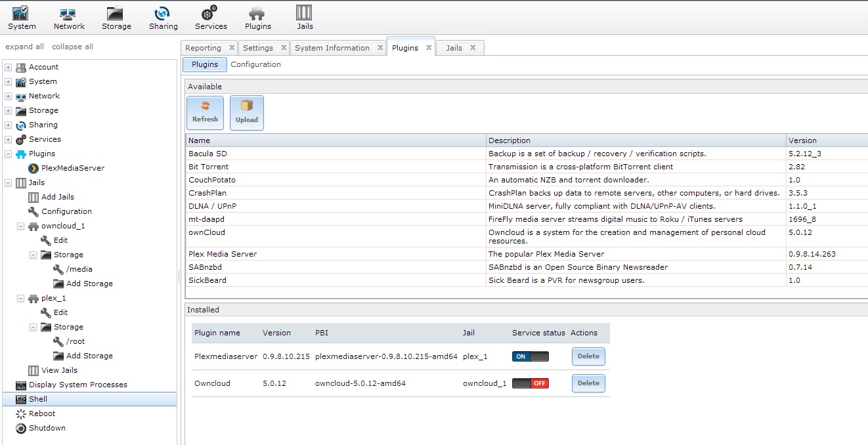Select DLNA / UPnP plugin row
This screenshot has height=445, width=868.
click(527, 206)
